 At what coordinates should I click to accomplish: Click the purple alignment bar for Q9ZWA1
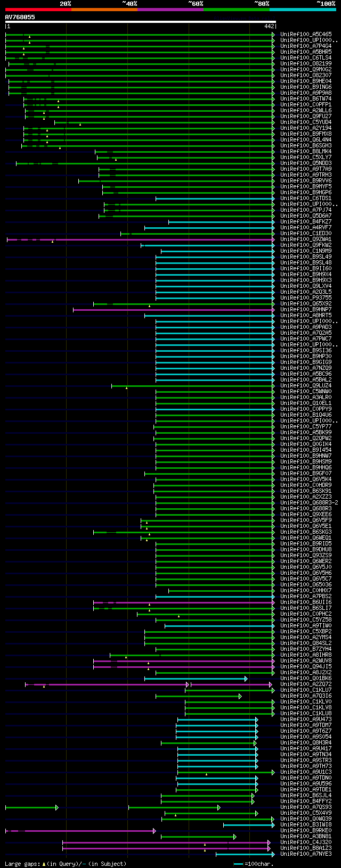click(141, 239)
